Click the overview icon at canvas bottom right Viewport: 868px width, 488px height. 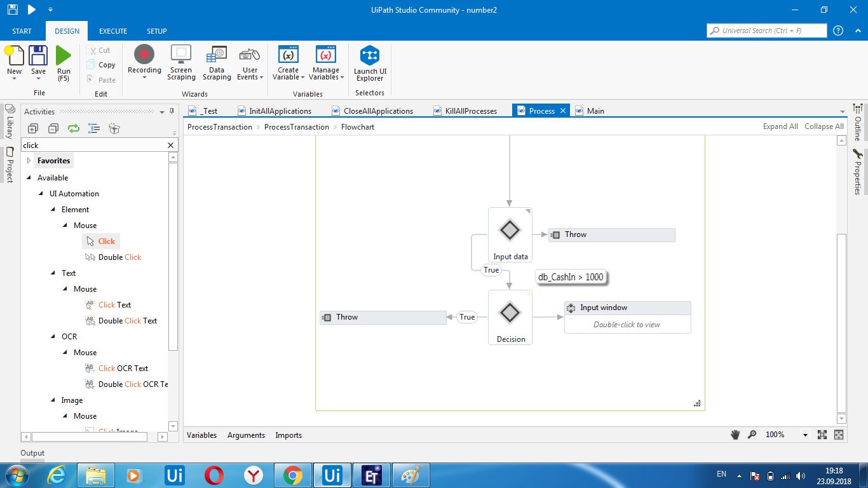tap(839, 435)
